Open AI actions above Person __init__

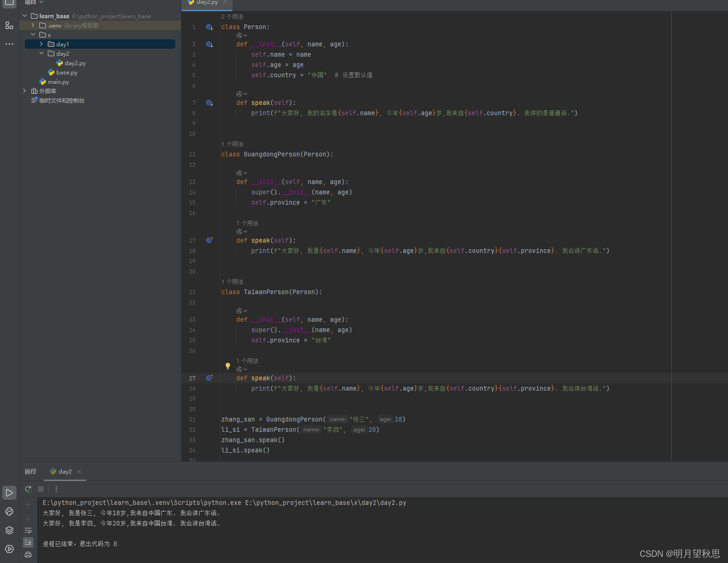241,36
